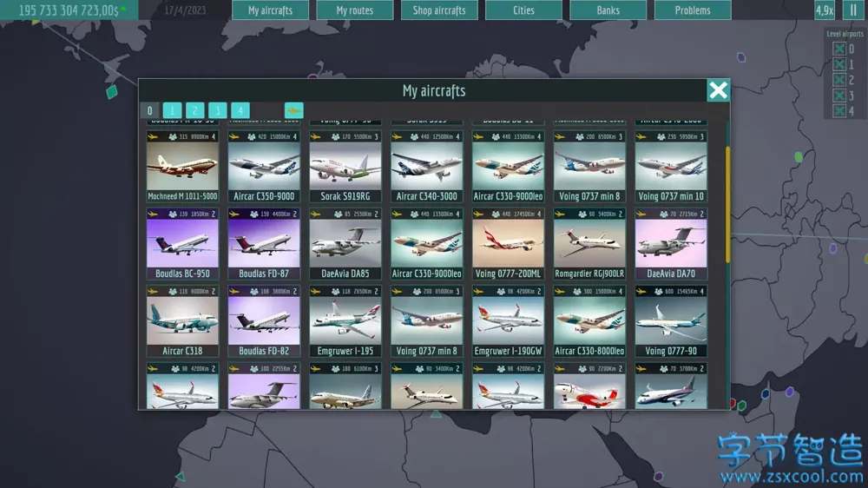
Task: Click the plane icon on Boudlas BC-950 card
Action: (153, 214)
